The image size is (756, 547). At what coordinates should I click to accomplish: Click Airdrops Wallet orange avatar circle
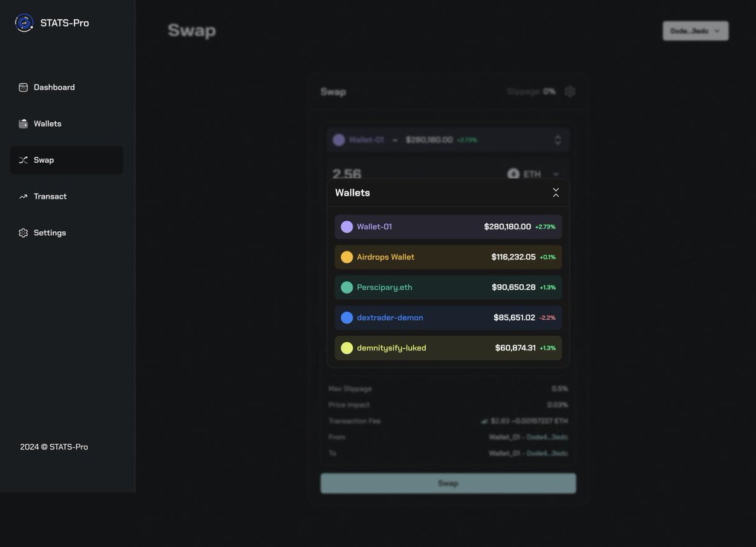point(347,257)
